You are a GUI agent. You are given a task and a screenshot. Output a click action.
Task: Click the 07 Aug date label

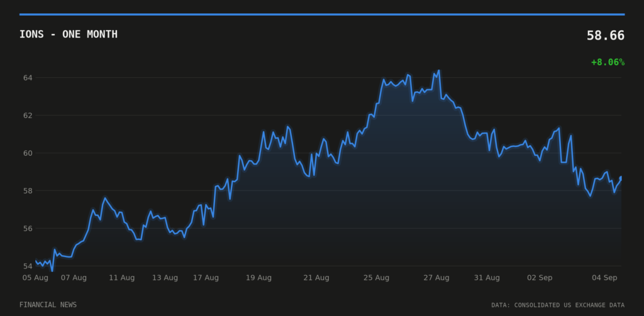pyautogui.click(x=74, y=278)
